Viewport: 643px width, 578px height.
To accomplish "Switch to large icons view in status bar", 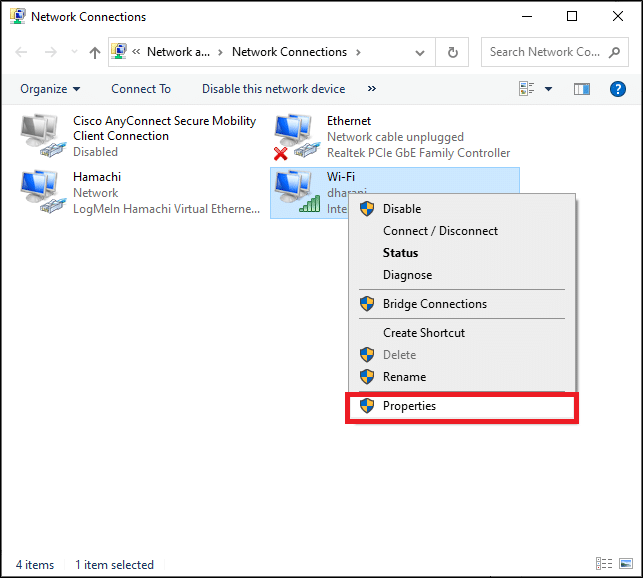I will pos(624,565).
